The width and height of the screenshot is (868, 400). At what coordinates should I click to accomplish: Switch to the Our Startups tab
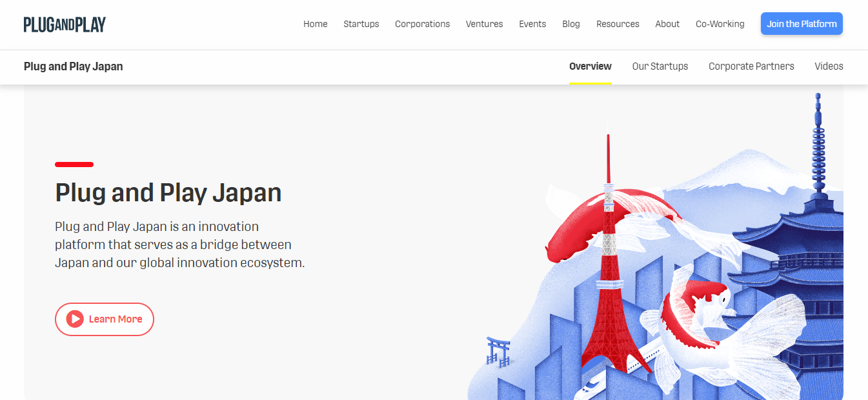coord(660,66)
